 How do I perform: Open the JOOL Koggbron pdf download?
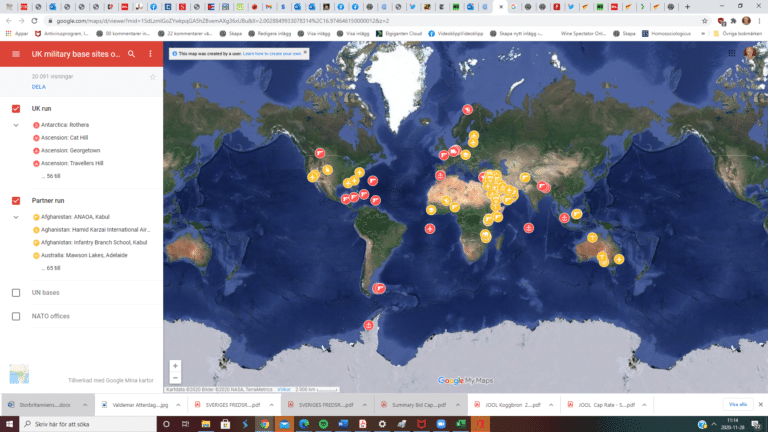(x=507, y=405)
